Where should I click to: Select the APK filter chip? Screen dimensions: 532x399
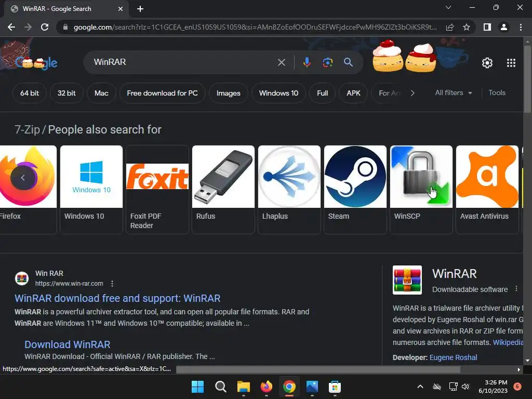[x=353, y=93]
